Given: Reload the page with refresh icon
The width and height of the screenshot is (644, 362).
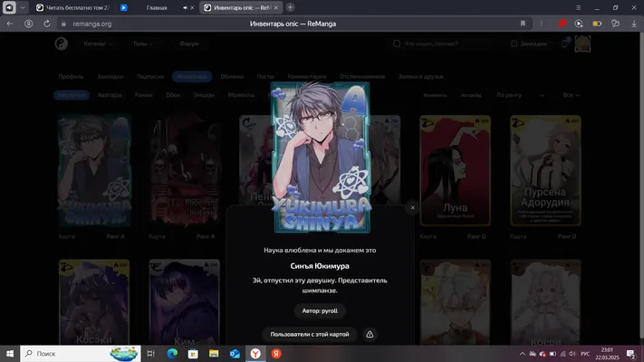Looking at the screenshot, I should tap(47, 24).
